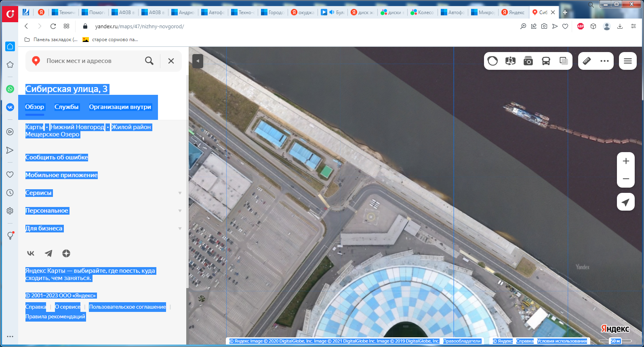Viewport: 644px width, 347px height.
Task: Open the Zen star icon in the footer
Action: tap(66, 253)
